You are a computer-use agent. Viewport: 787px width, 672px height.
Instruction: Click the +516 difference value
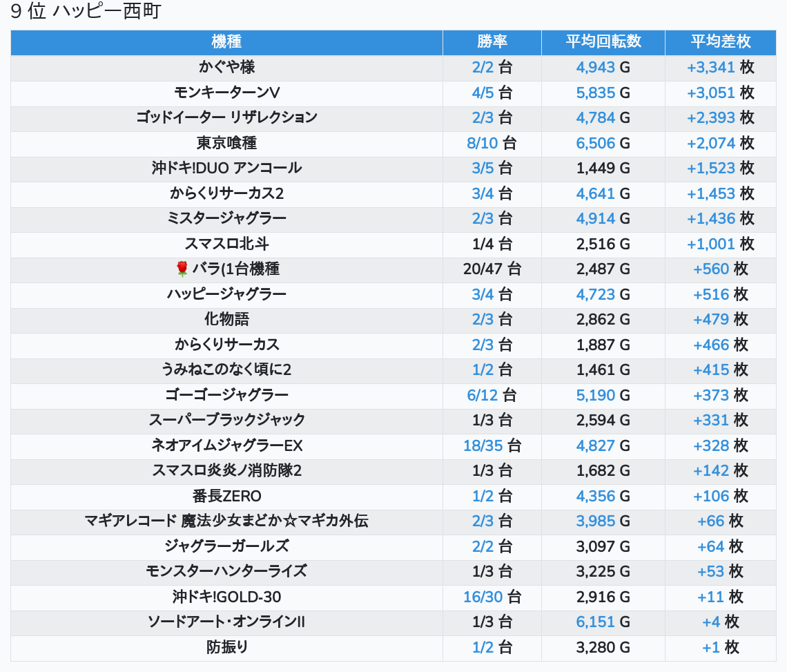coord(711,294)
